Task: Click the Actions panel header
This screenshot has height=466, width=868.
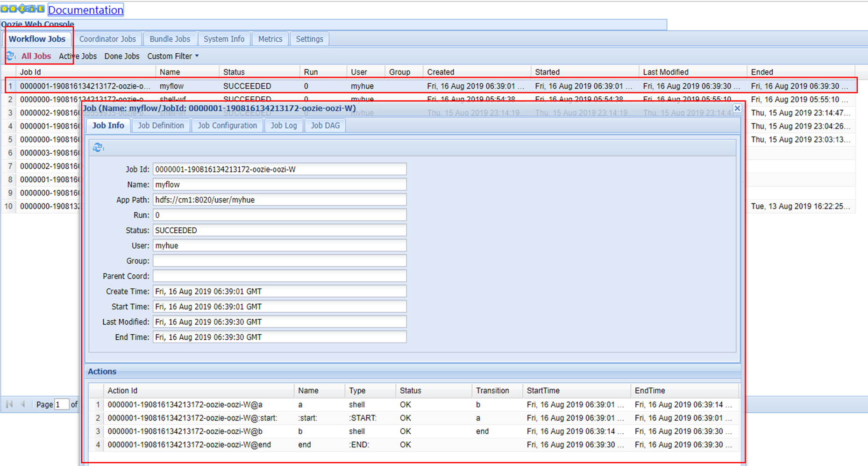Action: coord(413,372)
